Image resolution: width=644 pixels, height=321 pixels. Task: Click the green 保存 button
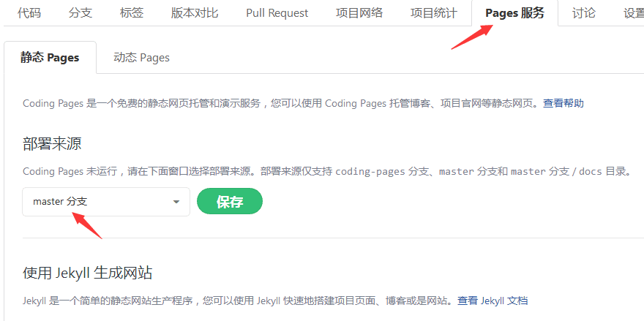[230, 202]
